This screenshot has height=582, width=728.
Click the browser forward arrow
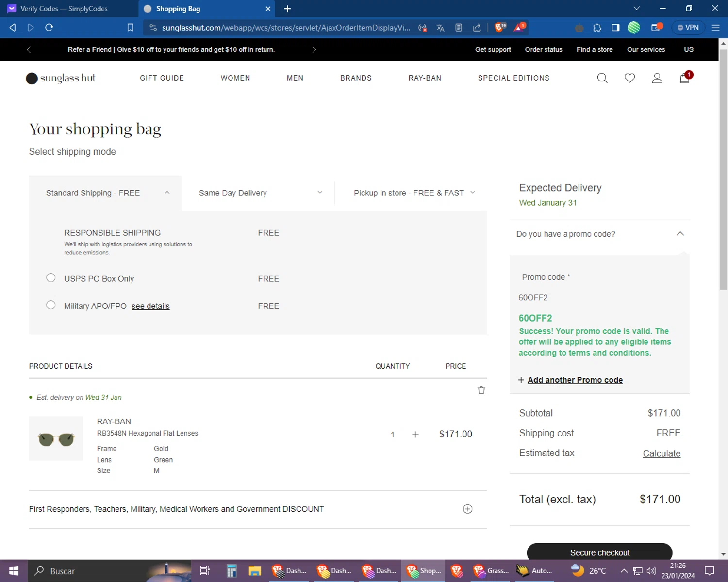tap(31, 28)
